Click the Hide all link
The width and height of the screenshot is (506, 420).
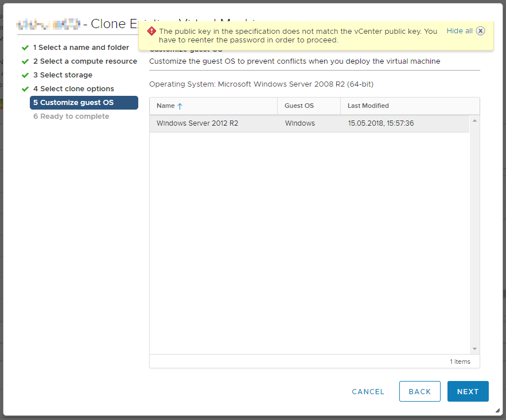coord(459,31)
